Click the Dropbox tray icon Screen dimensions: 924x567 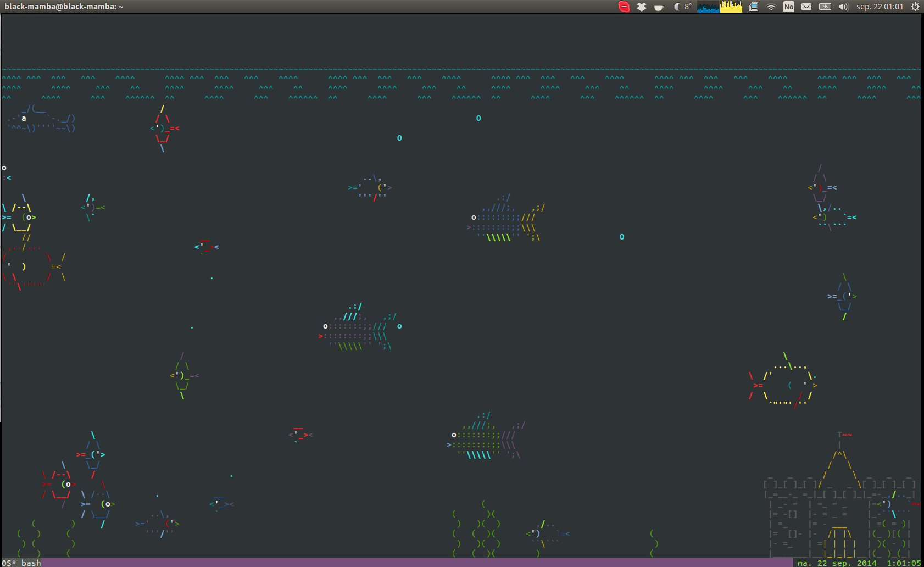pyautogui.click(x=641, y=7)
